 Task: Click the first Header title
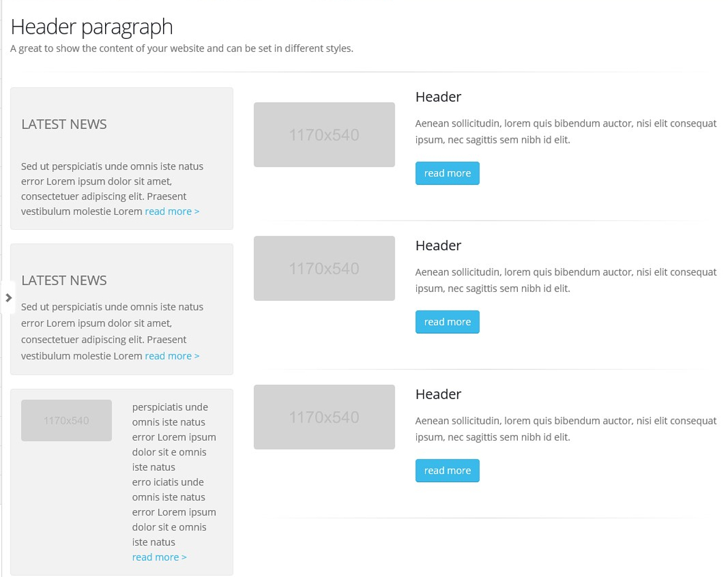(438, 97)
